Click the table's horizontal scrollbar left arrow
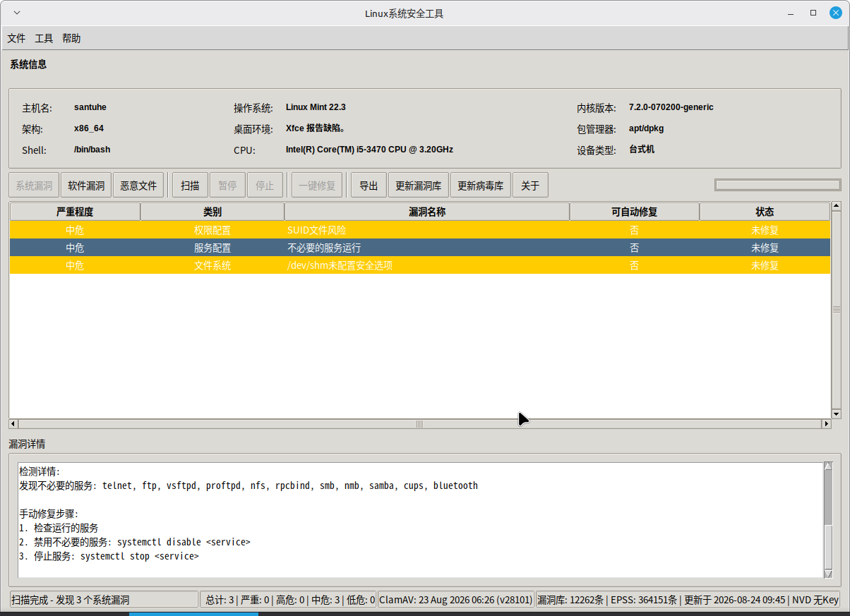 (13, 424)
